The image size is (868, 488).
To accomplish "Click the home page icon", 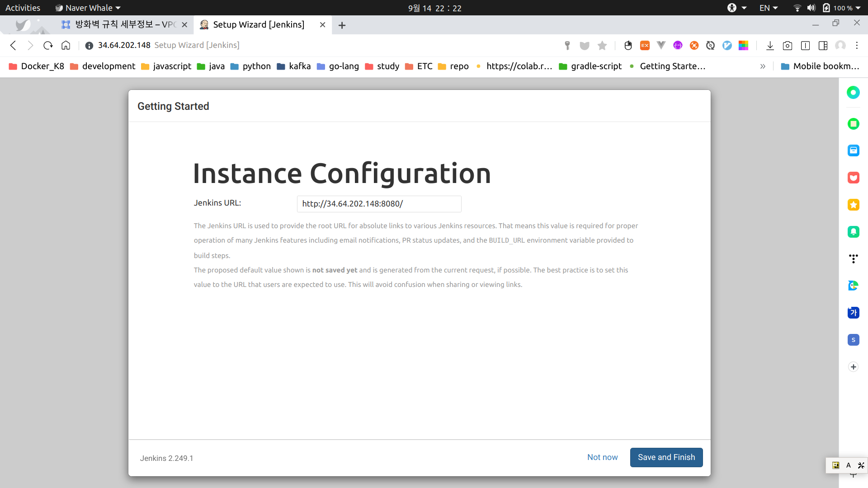I will 66,45.
